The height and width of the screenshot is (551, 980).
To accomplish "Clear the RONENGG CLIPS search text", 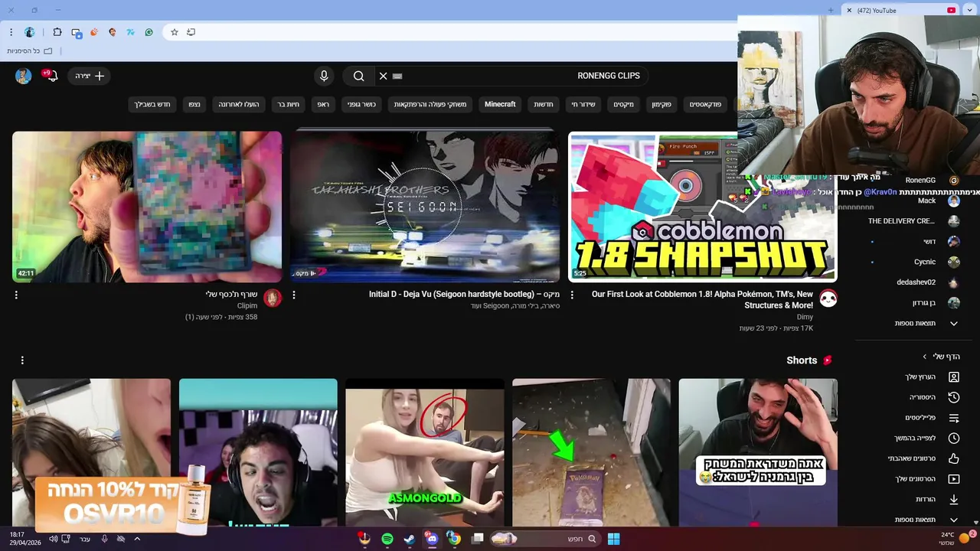I will click(x=383, y=76).
